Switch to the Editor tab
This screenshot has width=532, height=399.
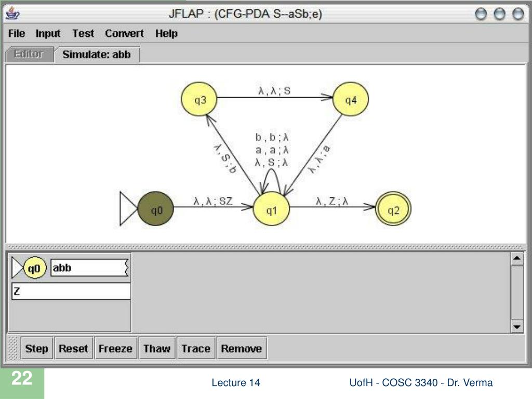[x=29, y=54]
